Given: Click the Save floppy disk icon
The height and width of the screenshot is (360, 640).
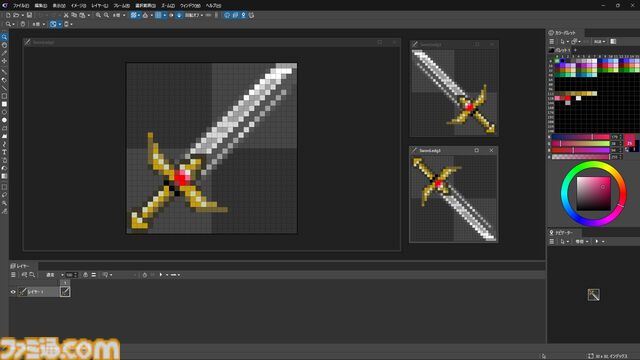Looking at the screenshot, I should pyautogui.click(x=29, y=15).
